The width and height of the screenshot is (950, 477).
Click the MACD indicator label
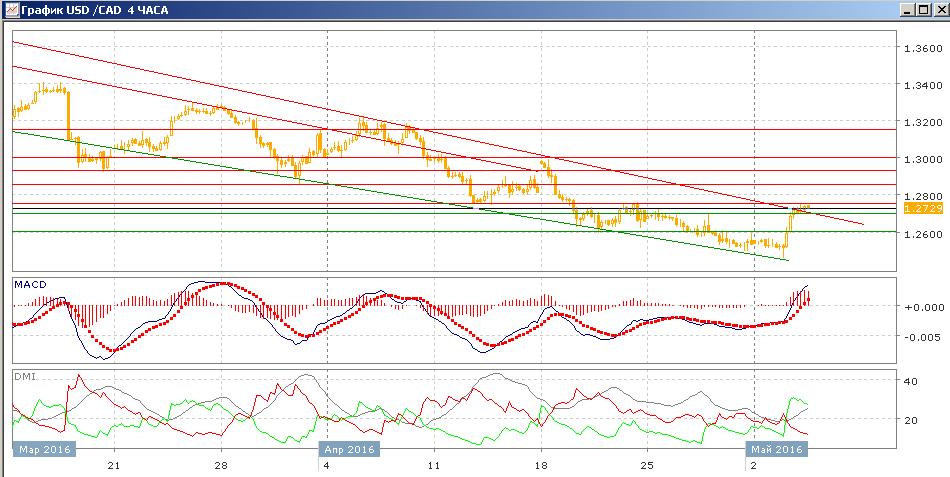click(30, 284)
